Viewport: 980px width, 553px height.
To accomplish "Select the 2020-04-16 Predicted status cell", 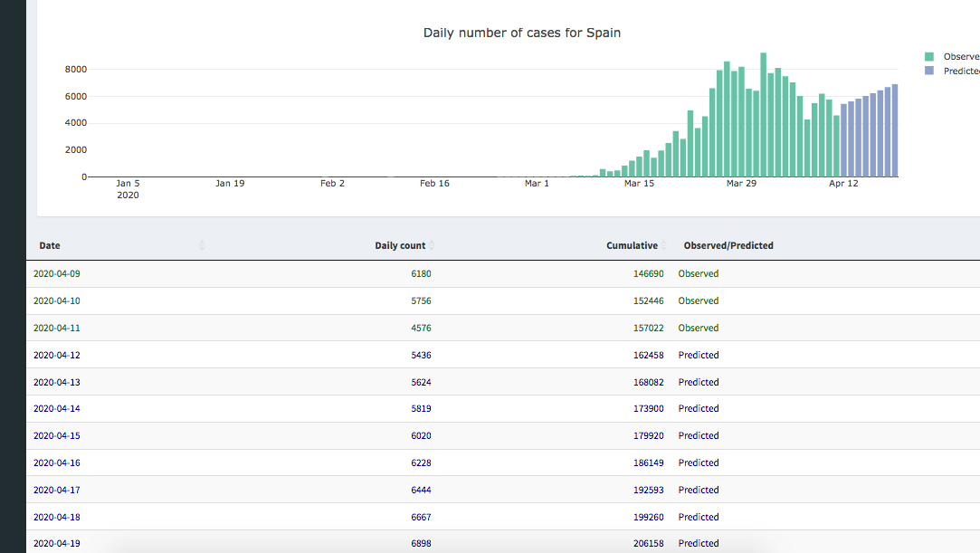I will tap(699, 462).
